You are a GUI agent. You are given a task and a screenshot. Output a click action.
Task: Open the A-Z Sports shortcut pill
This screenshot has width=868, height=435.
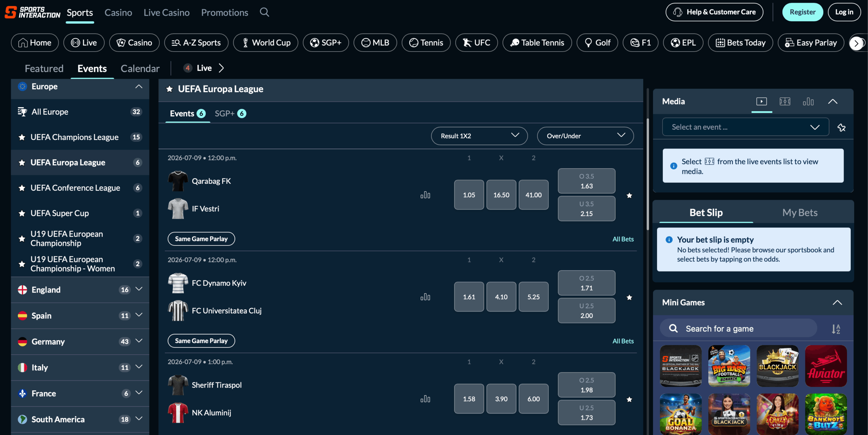point(196,43)
